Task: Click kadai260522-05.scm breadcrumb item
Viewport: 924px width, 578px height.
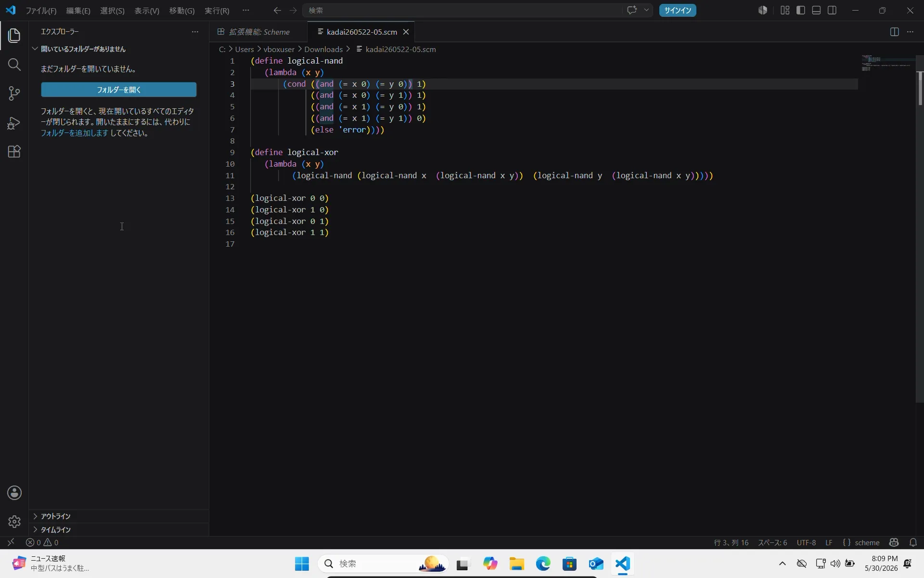Action: point(396,49)
